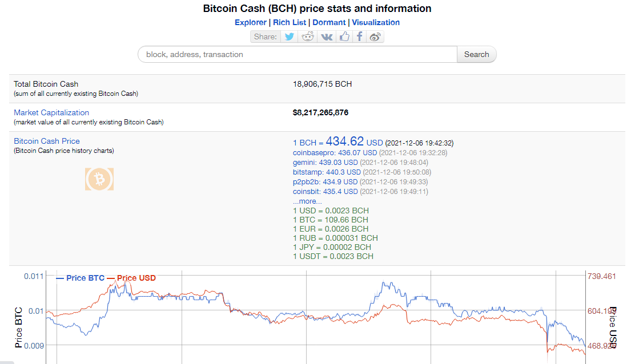Share page via Facebook icon
This screenshot has width=639, height=364.
click(x=359, y=37)
